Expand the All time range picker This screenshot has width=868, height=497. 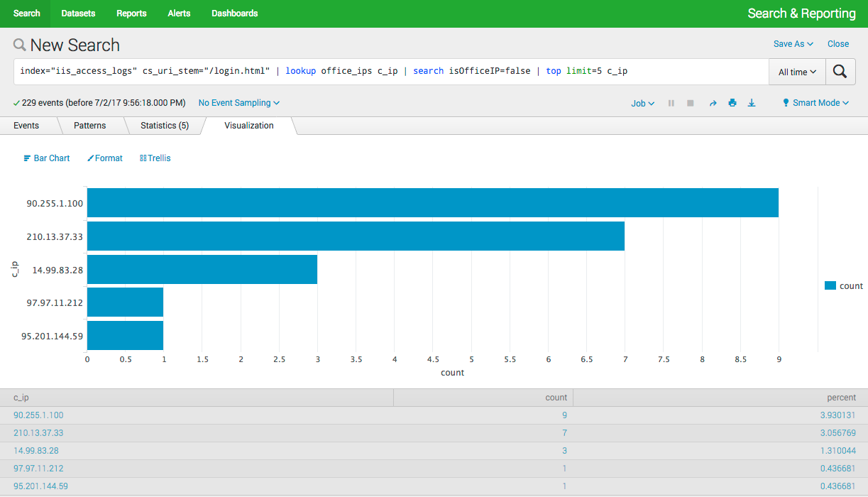pyautogui.click(x=797, y=72)
